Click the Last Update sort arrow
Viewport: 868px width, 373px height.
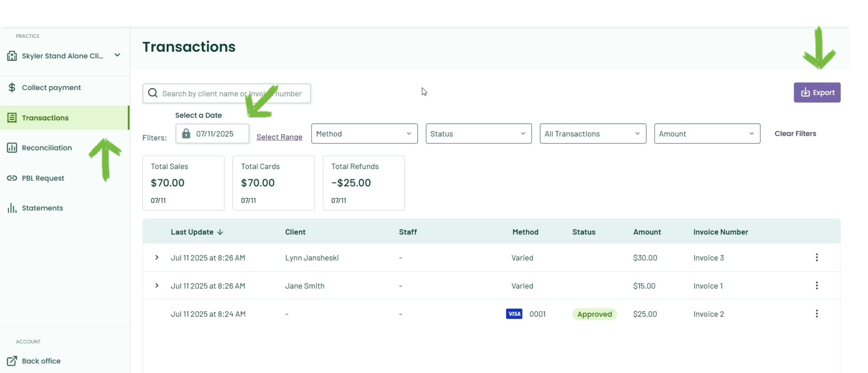pyautogui.click(x=220, y=232)
